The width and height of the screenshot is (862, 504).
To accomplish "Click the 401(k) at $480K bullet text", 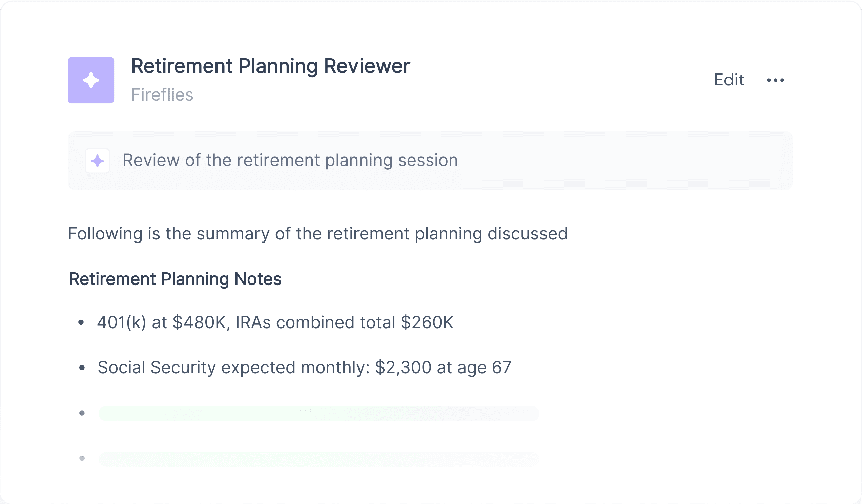I will point(275,322).
